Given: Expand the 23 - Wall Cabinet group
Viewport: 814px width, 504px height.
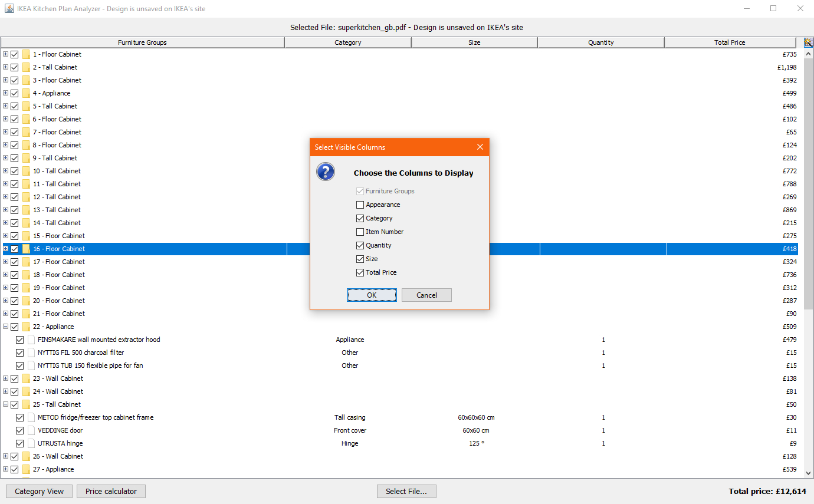Looking at the screenshot, I should [x=5, y=378].
